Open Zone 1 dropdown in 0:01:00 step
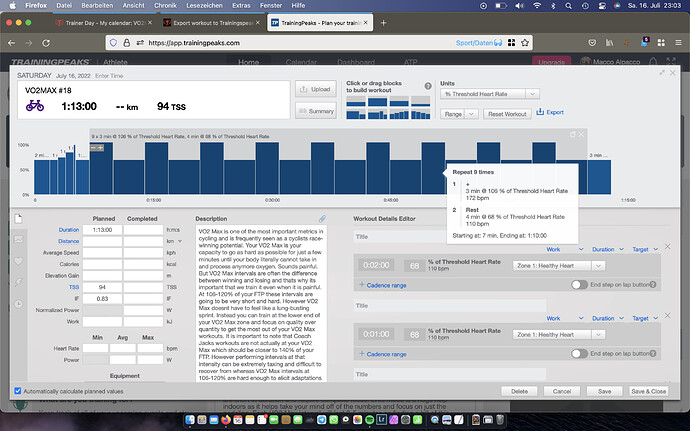This screenshot has height=431, width=690. pos(559,334)
